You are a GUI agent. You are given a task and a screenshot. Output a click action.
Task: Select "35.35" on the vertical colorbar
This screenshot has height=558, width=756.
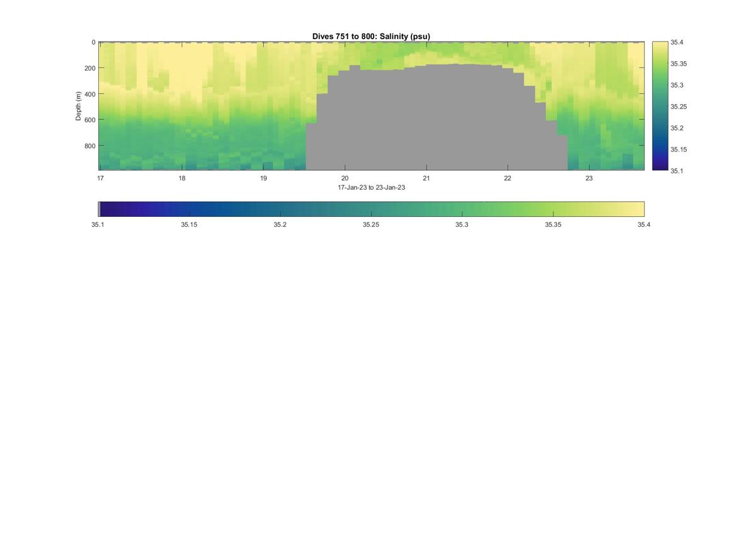coord(679,64)
